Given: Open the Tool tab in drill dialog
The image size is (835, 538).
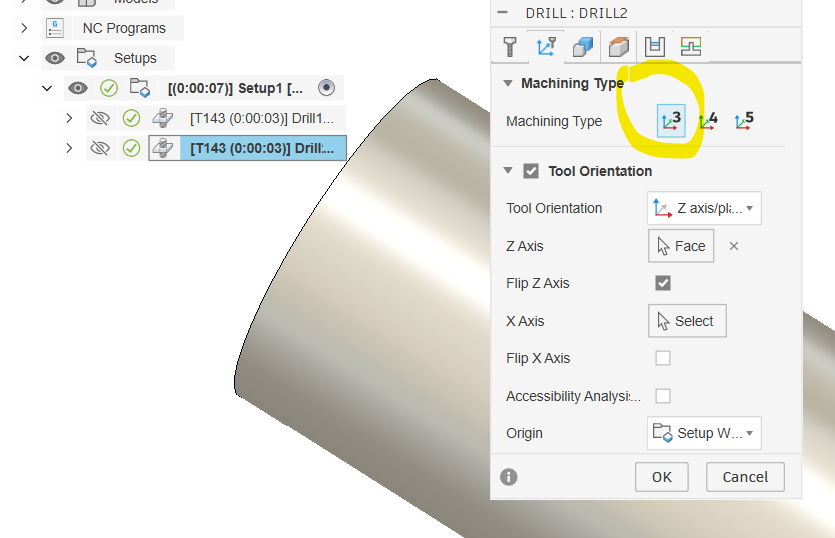Looking at the screenshot, I should pyautogui.click(x=510, y=46).
